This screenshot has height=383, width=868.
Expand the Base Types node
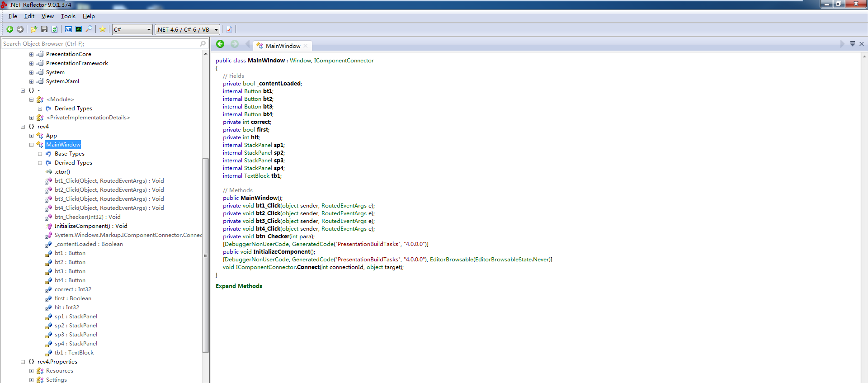[40, 154]
